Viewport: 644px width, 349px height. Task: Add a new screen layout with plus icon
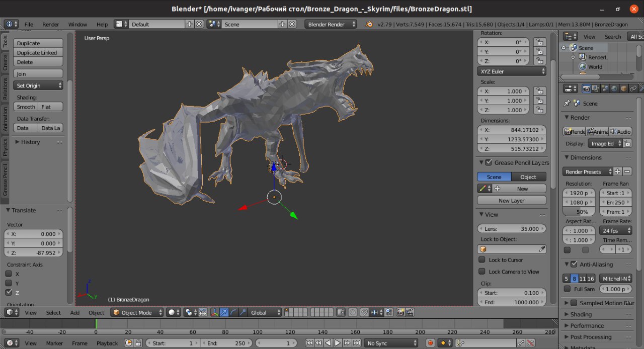coord(190,24)
